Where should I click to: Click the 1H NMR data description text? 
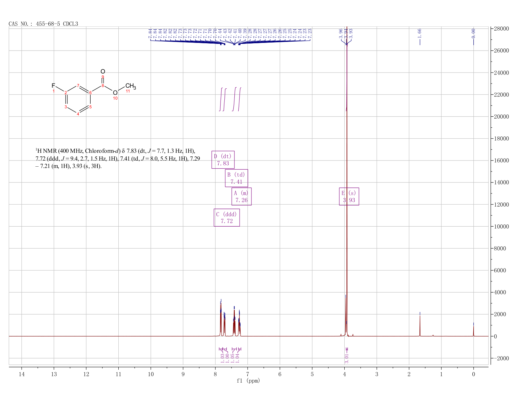click(118, 158)
